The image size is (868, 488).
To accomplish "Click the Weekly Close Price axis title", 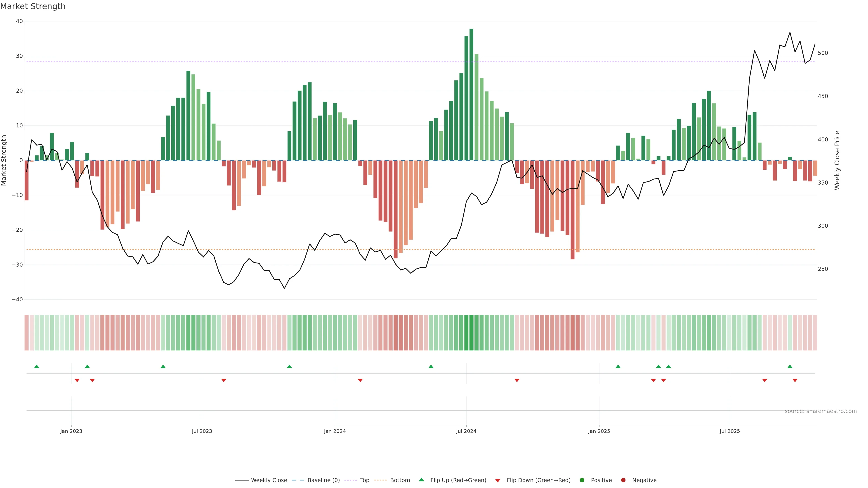I will pos(837,160).
